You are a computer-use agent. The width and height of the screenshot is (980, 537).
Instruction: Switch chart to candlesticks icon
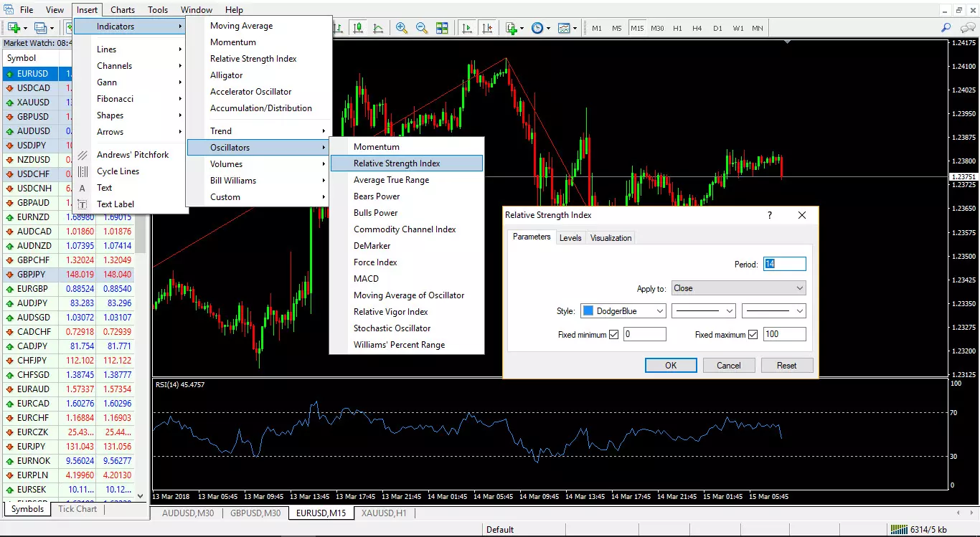click(357, 28)
